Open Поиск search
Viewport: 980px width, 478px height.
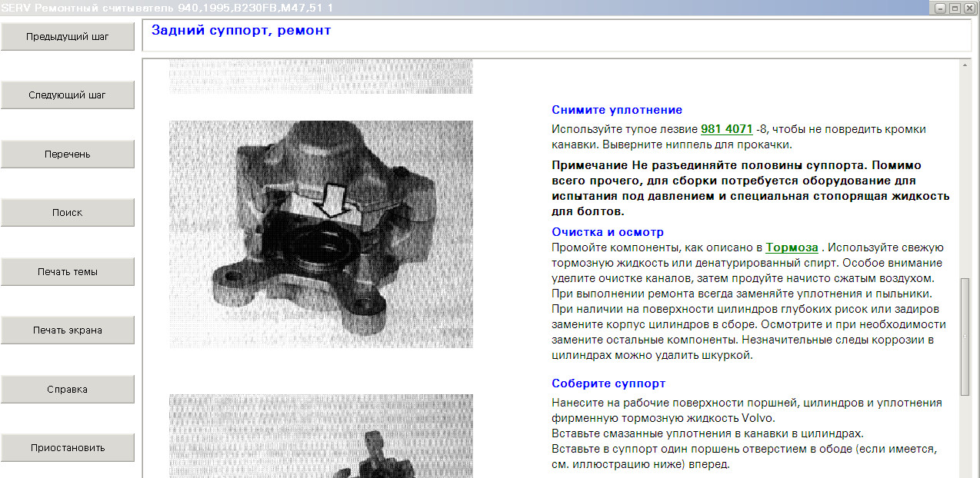68,213
